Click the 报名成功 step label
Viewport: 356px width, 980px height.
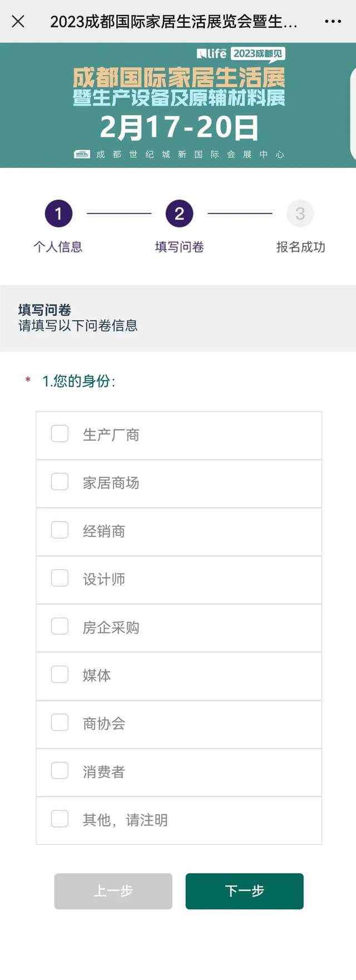click(x=300, y=247)
